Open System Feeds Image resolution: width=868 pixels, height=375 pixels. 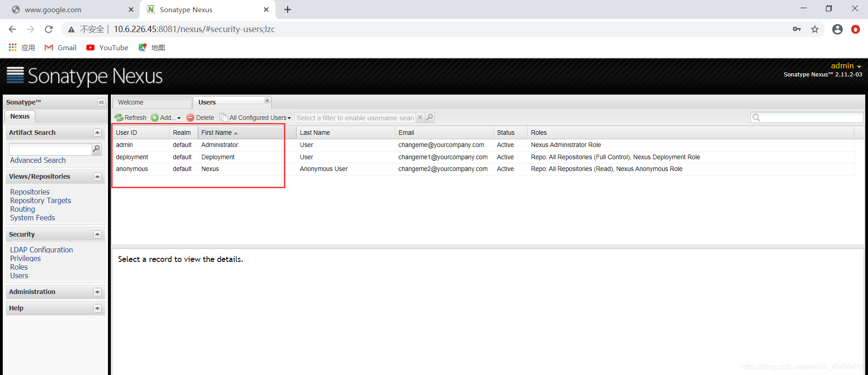(33, 218)
